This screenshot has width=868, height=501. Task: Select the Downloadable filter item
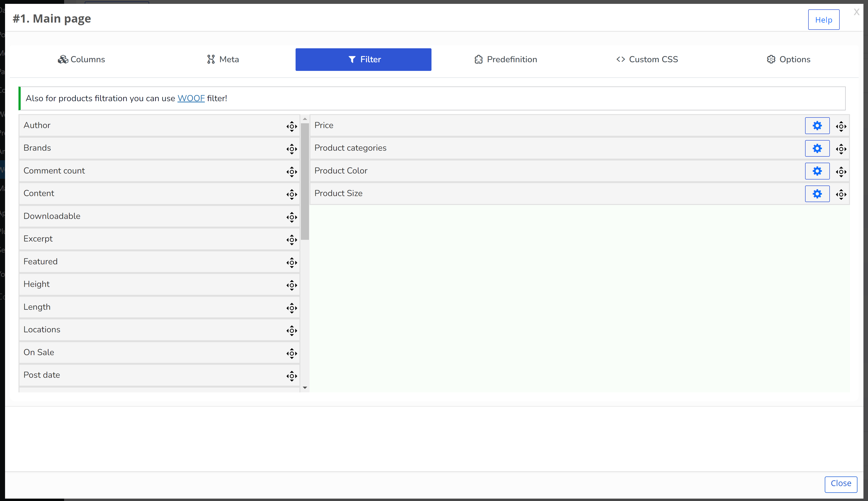pos(159,216)
